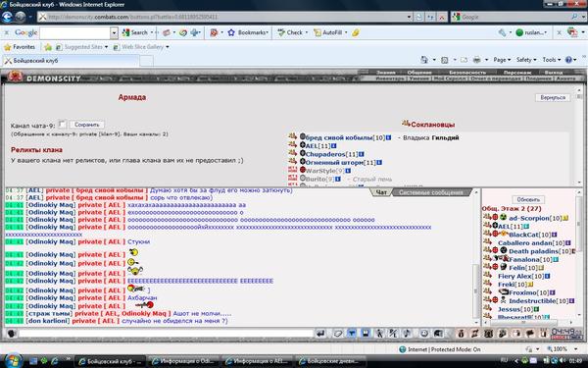
Task: Open the Google Toolbar search box dropdown
Action: coord(114,33)
